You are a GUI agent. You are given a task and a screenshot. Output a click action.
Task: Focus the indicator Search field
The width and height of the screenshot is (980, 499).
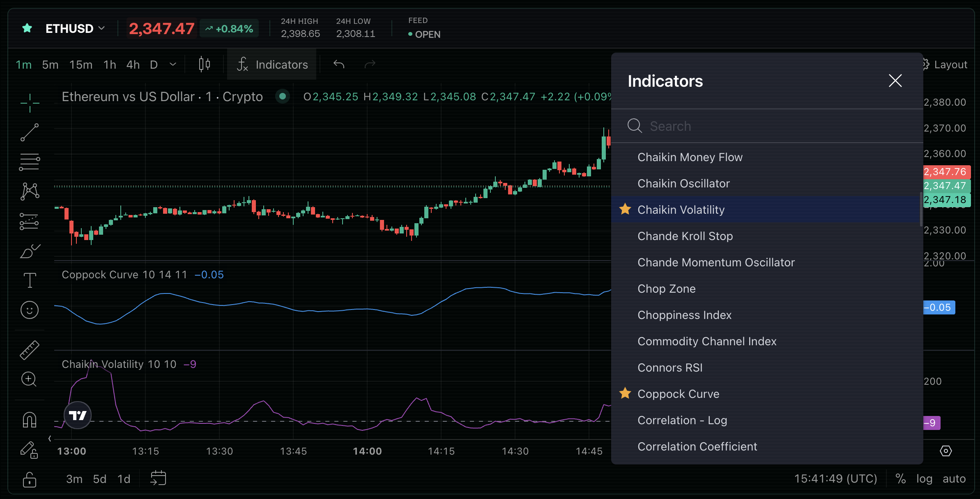767,126
